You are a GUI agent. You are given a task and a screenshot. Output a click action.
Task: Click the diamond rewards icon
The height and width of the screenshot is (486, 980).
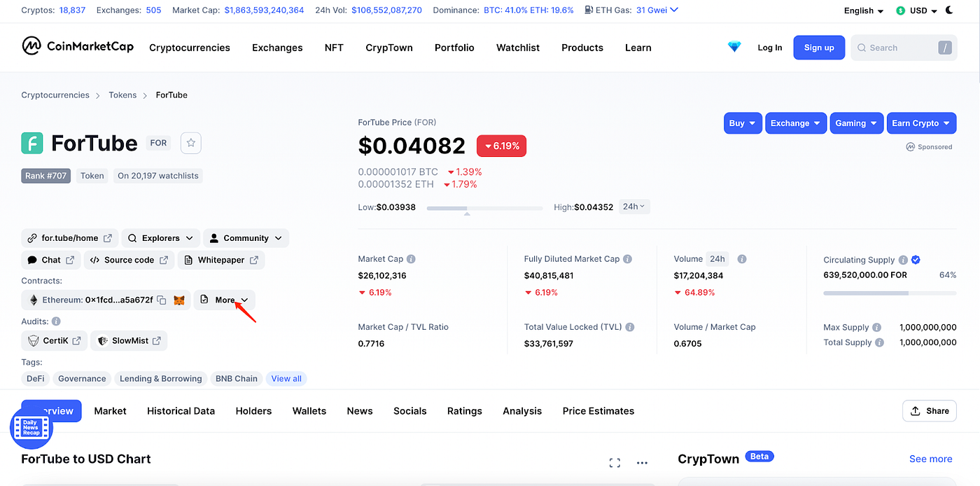734,48
